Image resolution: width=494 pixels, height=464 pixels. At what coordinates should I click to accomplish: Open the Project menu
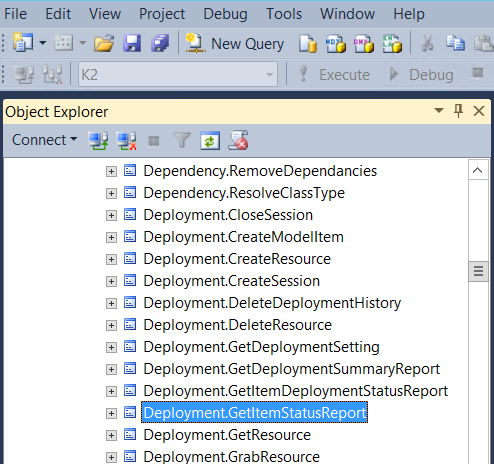[162, 14]
